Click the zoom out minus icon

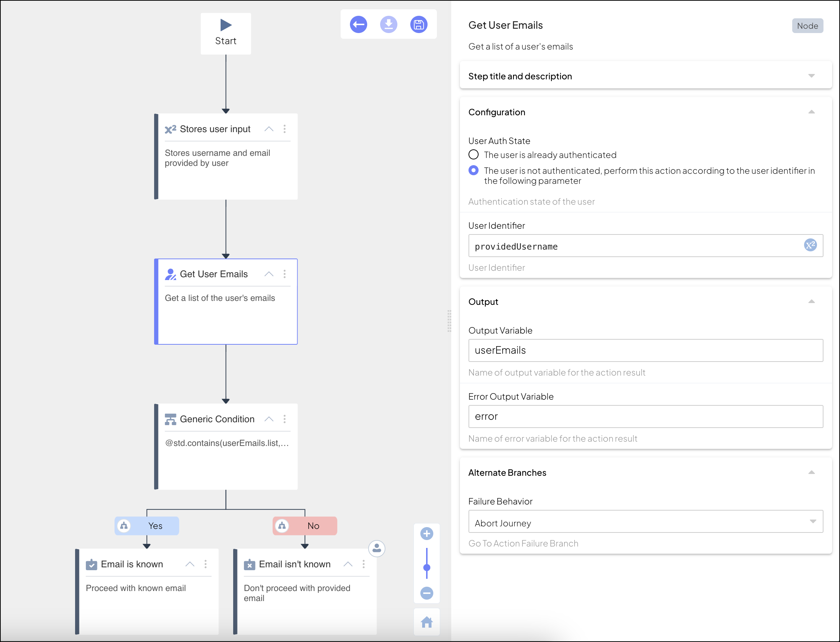tap(427, 593)
